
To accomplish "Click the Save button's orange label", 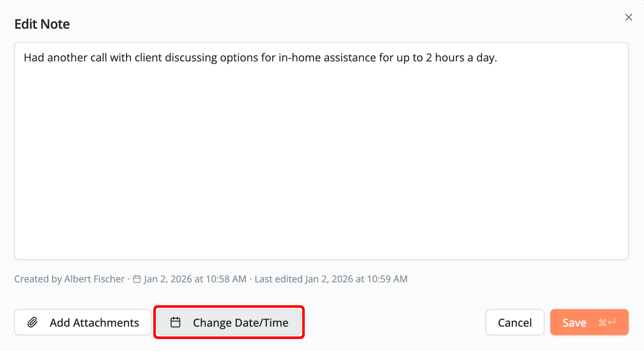I will 574,322.
